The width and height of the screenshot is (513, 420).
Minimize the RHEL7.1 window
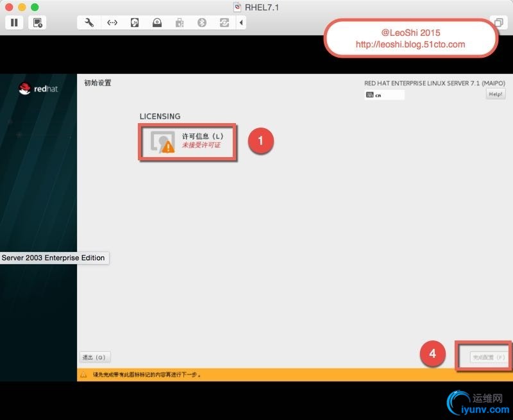point(22,7)
